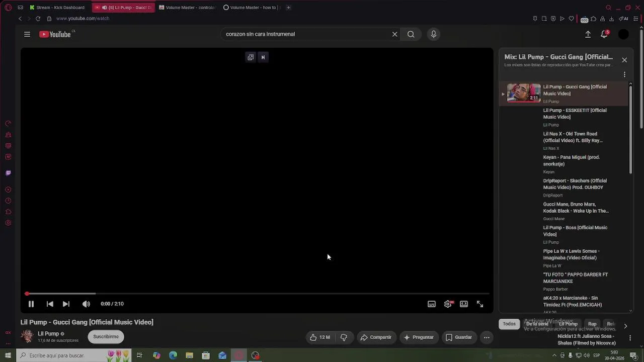Viewport: 644px width, 362px height.
Task: Play TU FOTO PAPPO BARBER entry
Action: click(576, 278)
